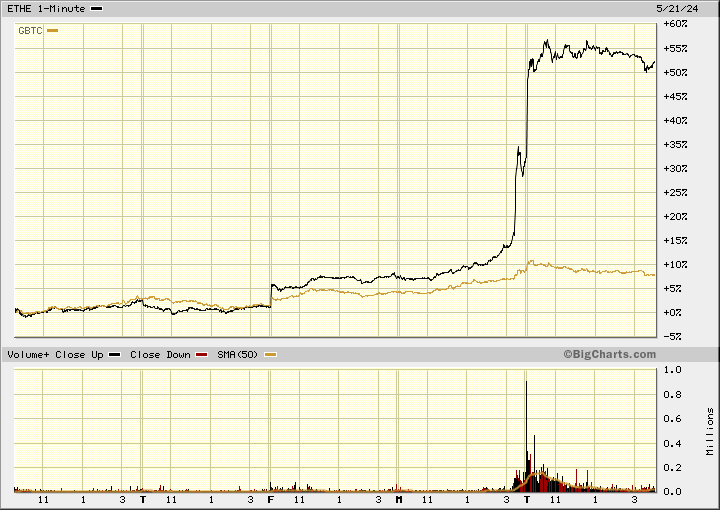Click the "+55%" price axis label
Viewport: 720px width, 510px height.
(675, 48)
